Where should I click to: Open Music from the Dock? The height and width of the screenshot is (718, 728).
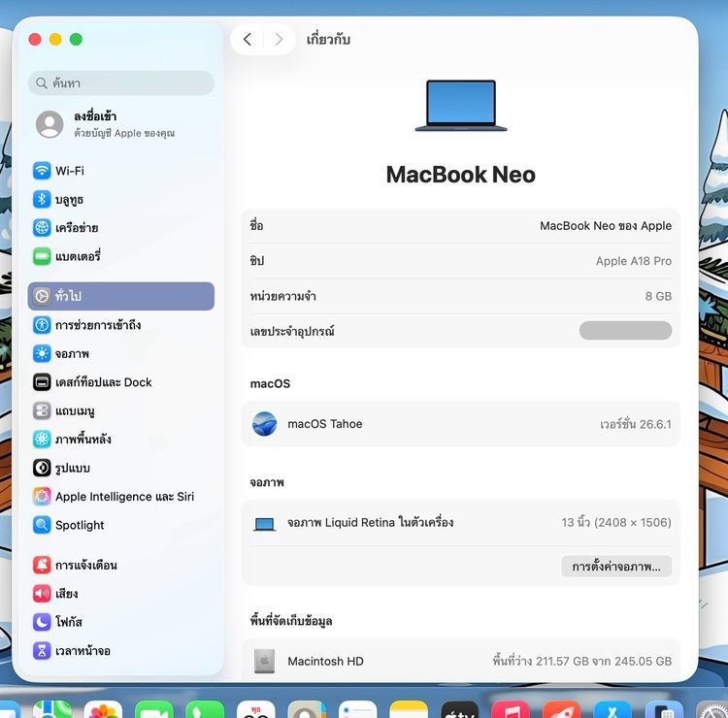[511, 709]
